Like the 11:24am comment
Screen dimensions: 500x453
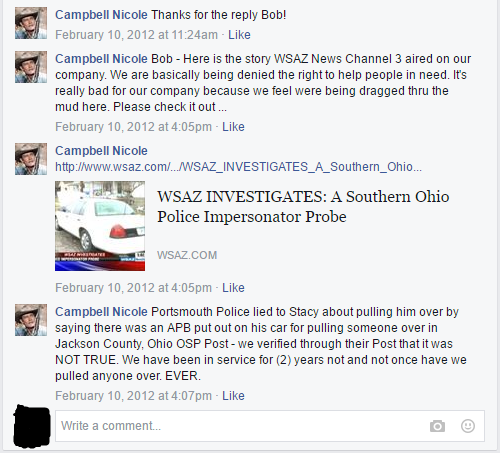(x=239, y=35)
